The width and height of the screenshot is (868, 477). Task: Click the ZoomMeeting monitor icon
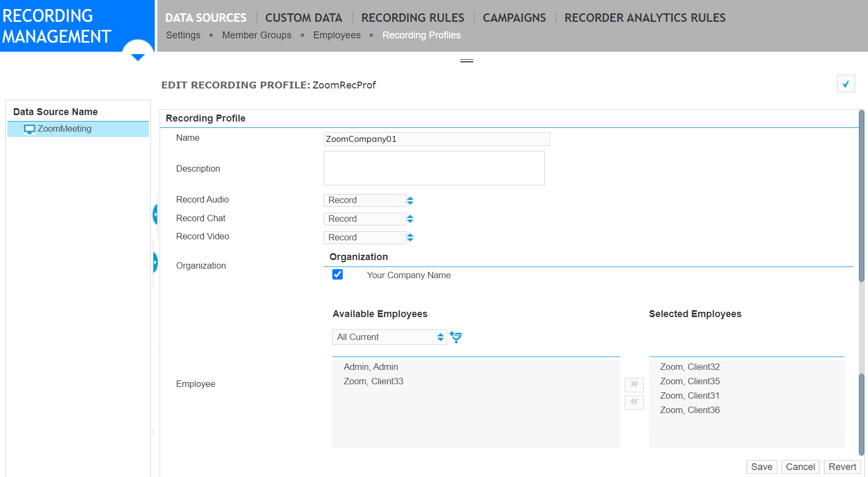[29, 129]
